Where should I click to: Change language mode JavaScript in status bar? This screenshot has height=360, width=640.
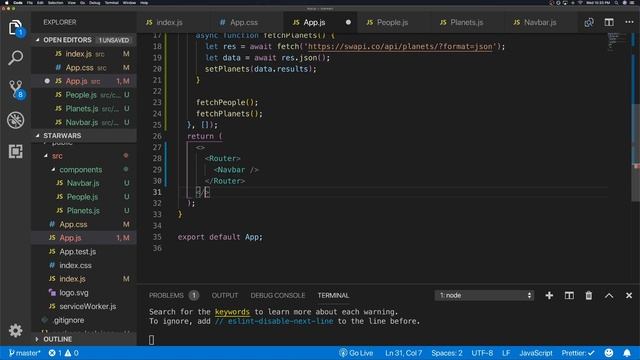(536, 353)
